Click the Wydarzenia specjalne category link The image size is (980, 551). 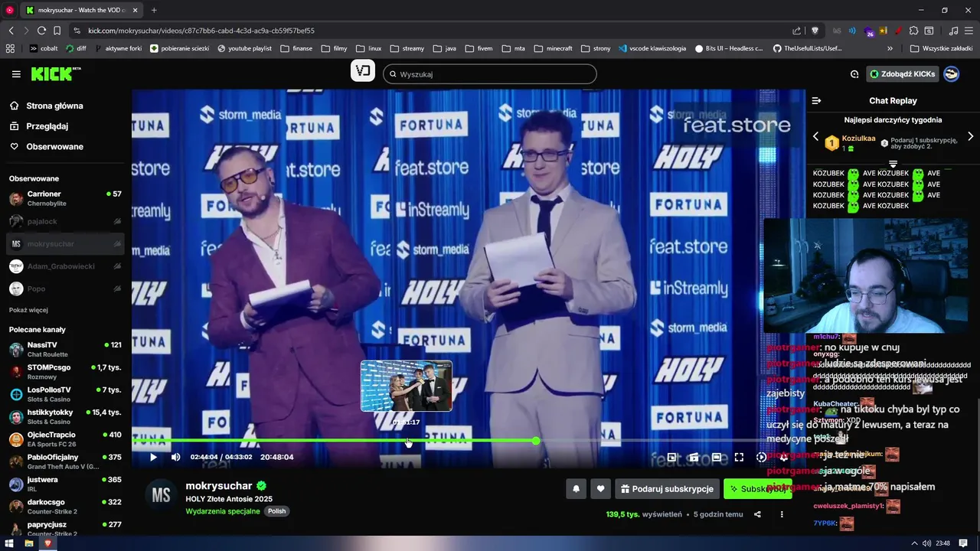coord(223,511)
